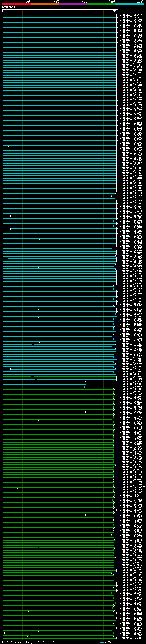Select hit label UniRef100_O93466
This screenshot has height=644, width=146.
[x=131, y=460]
